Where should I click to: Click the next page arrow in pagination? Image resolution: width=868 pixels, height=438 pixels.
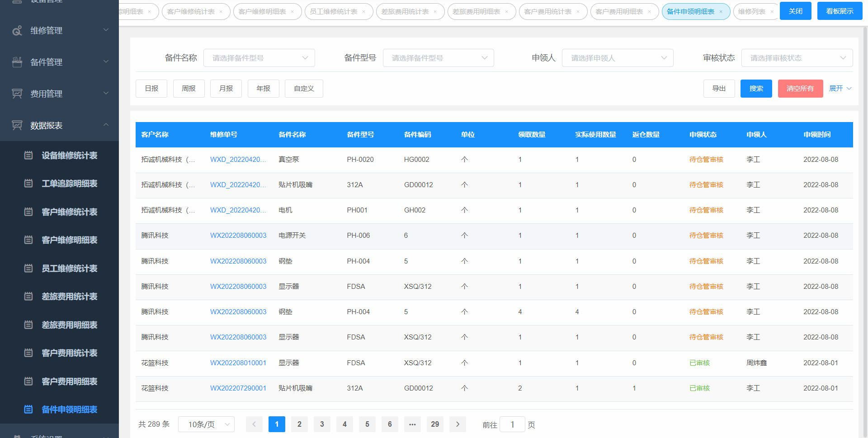458,424
